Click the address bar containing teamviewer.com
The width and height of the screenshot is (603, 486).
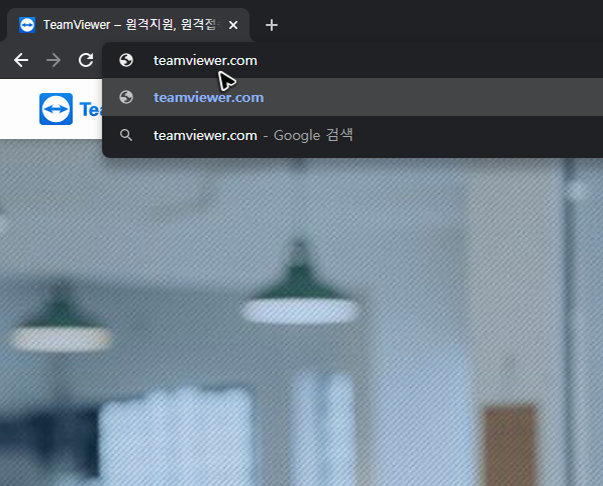click(352, 60)
